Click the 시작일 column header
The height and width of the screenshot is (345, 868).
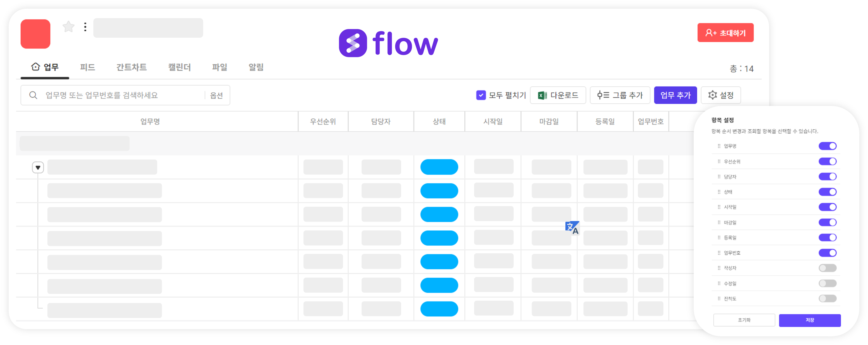493,121
